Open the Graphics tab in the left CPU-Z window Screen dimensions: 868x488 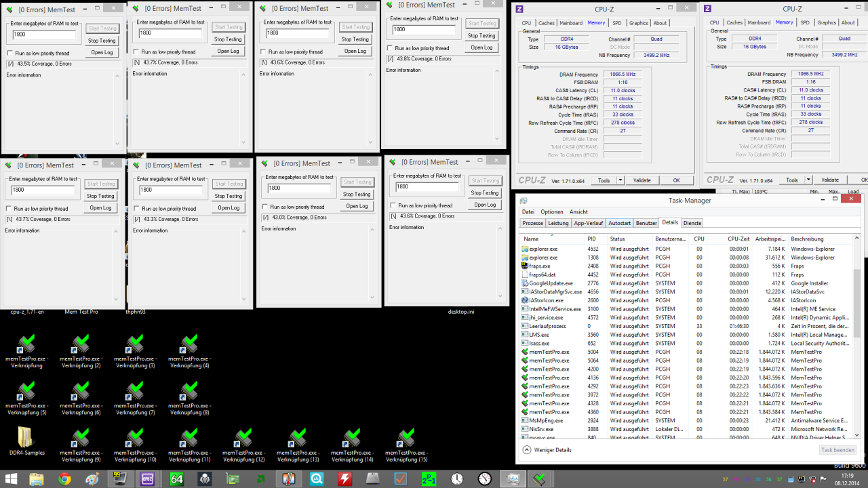point(638,23)
